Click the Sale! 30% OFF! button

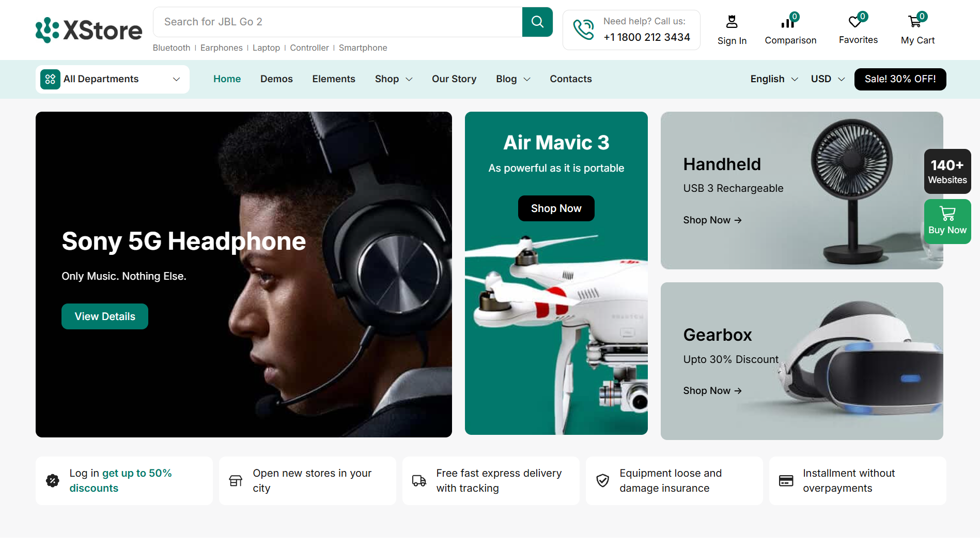tap(900, 79)
